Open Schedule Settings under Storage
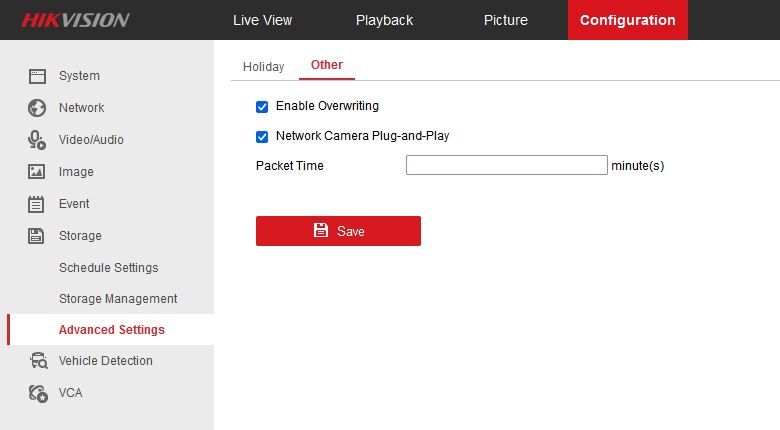This screenshot has height=430, width=780. [x=108, y=268]
